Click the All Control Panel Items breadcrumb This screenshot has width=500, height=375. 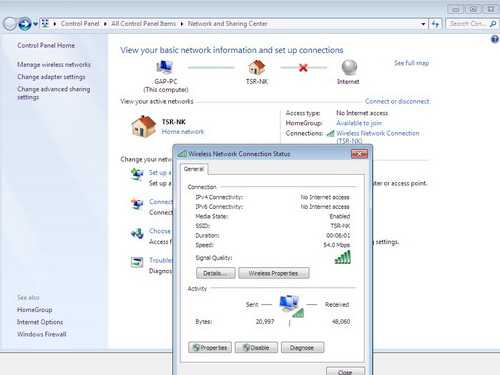(x=143, y=24)
